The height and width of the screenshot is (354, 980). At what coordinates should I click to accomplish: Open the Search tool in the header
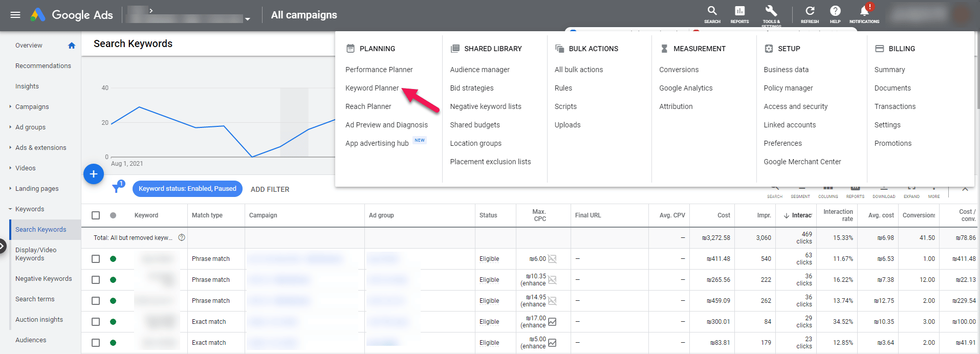[x=712, y=14]
